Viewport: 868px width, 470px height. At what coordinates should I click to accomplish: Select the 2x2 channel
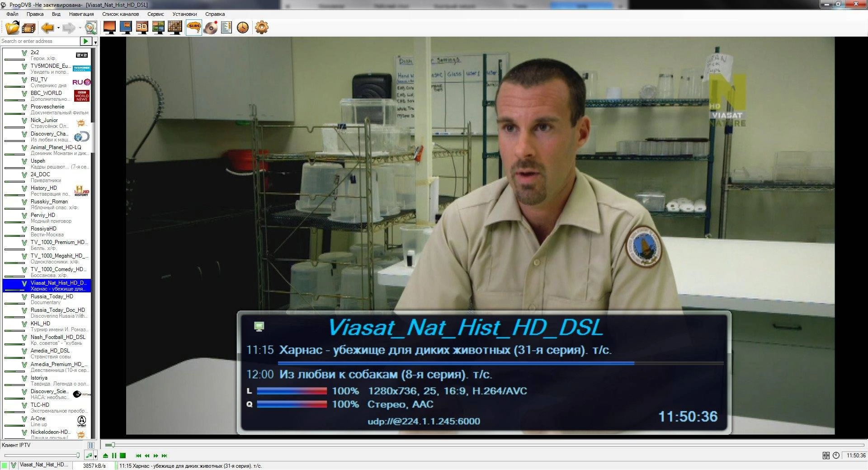click(x=47, y=55)
